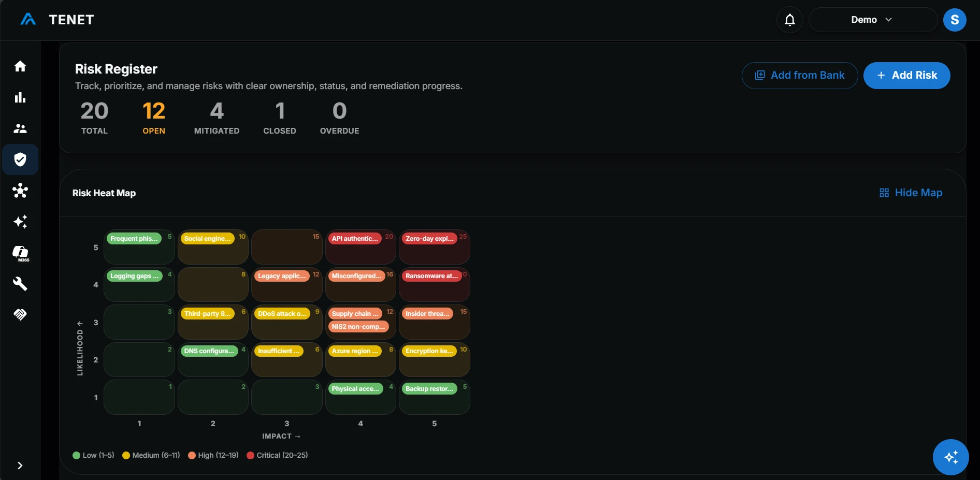Open the handshake sidebar icon
The width and height of the screenshot is (980, 480).
pyautogui.click(x=20, y=314)
